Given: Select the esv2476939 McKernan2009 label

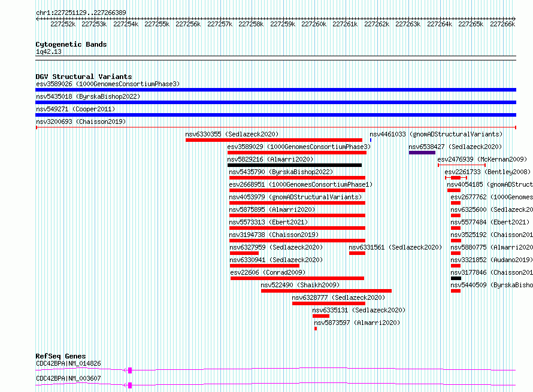Looking at the screenshot, I should 482,159.
